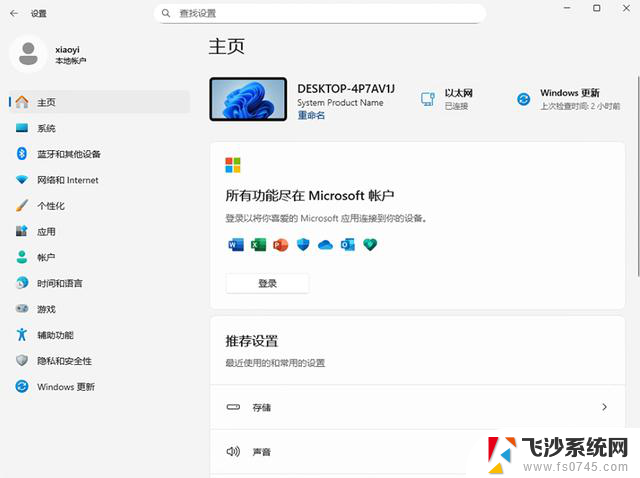640x478 pixels.
Task: Open the gamepad icon for 游戏
Action: (22, 309)
